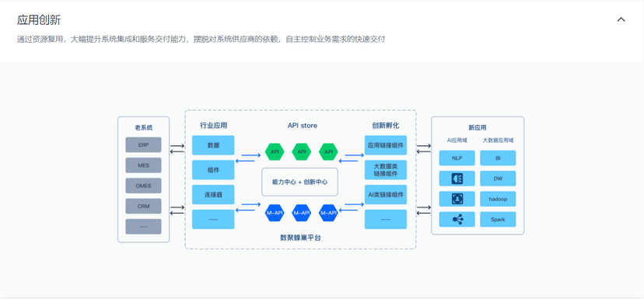The height and width of the screenshot is (299, 644).
Task: Collapse the 应用创新 section chevron
Action: click(x=621, y=19)
